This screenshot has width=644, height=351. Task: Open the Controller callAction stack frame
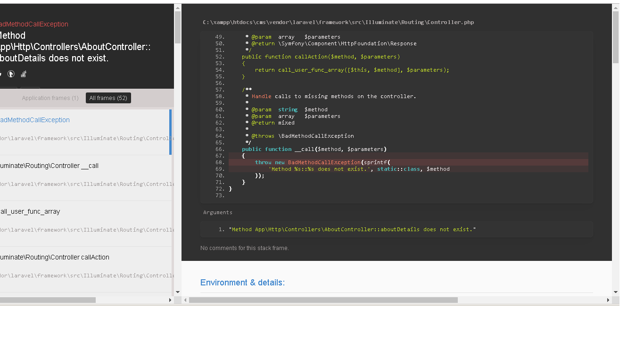tap(54, 257)
